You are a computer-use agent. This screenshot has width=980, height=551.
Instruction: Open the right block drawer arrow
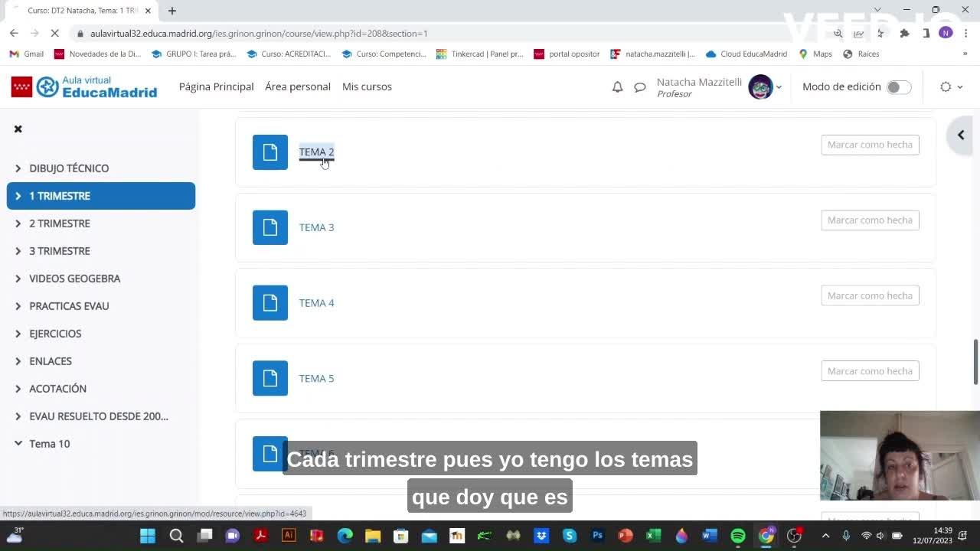click(961, 135)
